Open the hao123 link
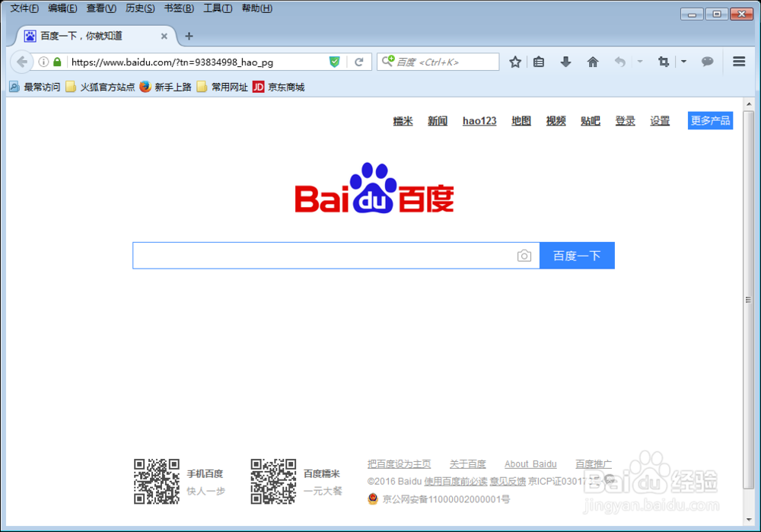 (479, 121)
